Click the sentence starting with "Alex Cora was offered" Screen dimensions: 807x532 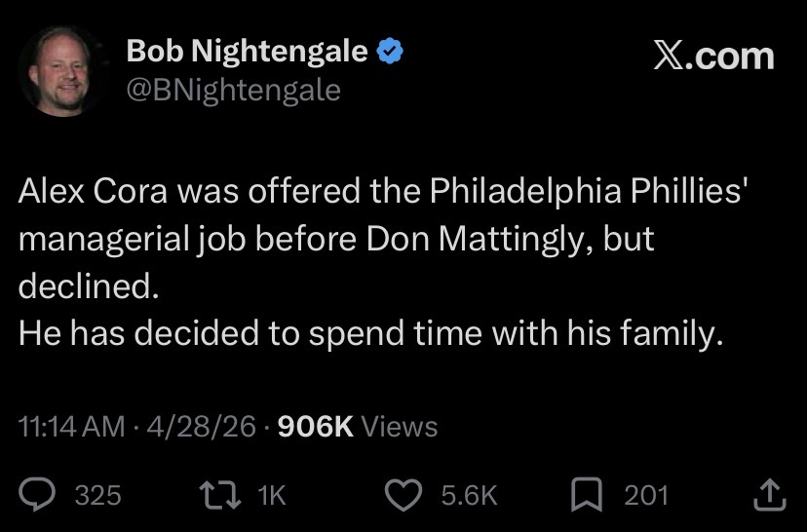click(382, 191)
